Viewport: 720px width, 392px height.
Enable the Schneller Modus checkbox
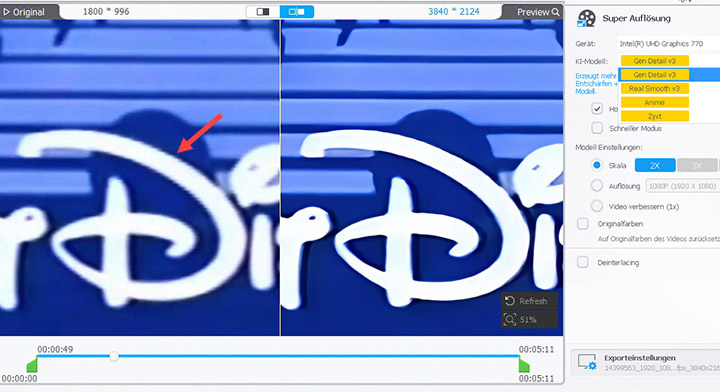click(597, 128)
